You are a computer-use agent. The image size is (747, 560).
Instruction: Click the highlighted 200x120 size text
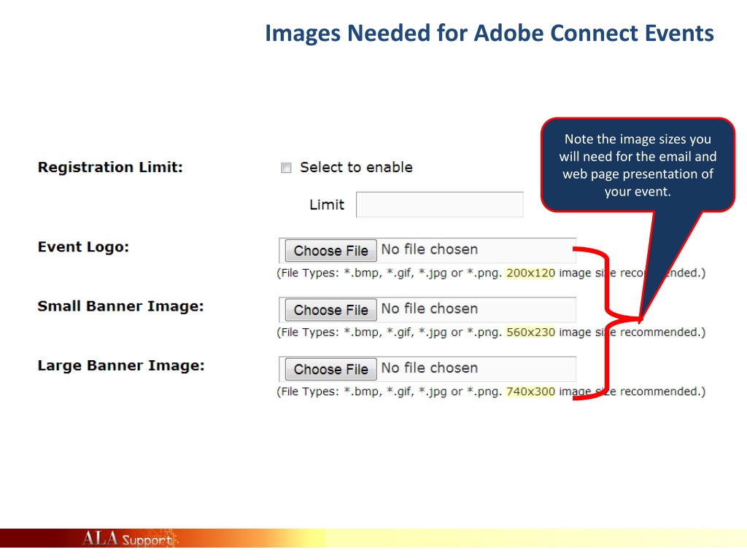(530, 273)
